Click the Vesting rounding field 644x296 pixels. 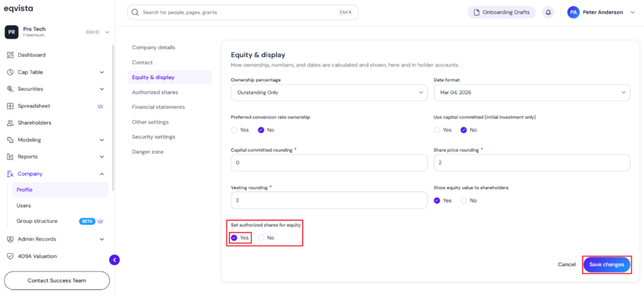pos(329,200)
